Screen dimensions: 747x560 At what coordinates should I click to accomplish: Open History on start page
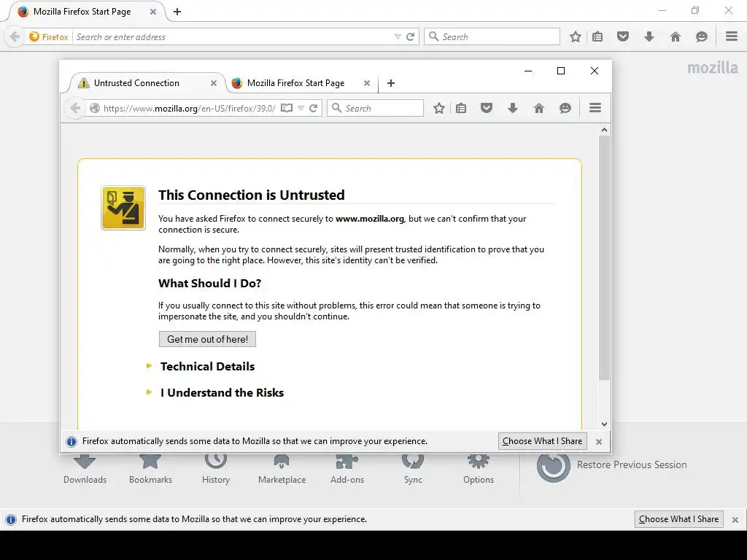pyautogui.click(x=216, y=460)
